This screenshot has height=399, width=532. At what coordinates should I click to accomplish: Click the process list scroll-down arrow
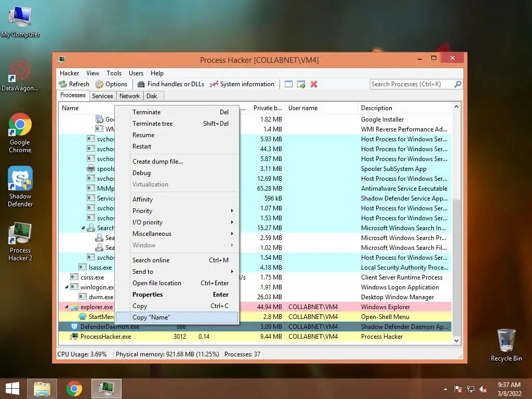click(456, 340)
